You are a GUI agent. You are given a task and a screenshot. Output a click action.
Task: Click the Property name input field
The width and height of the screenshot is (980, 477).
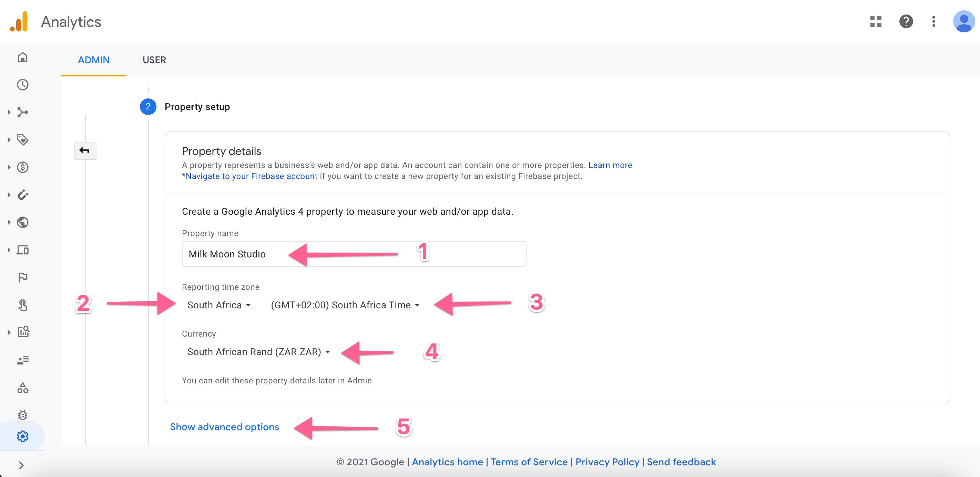pos(354,254)
